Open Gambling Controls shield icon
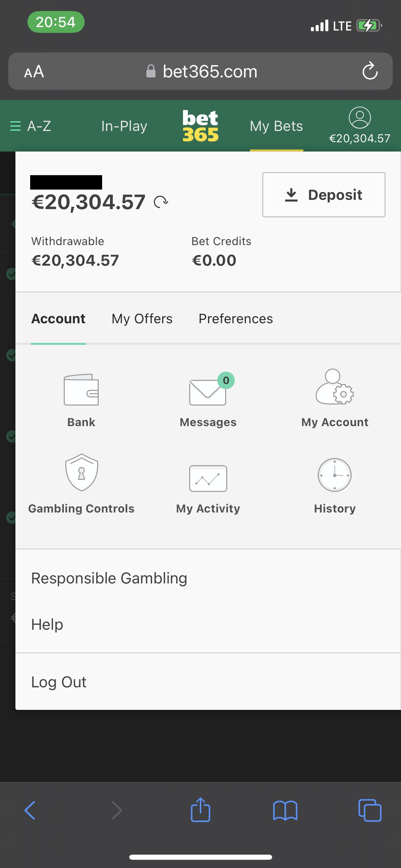The height and width of the screenshot is (868, 401). pos(82,472)
